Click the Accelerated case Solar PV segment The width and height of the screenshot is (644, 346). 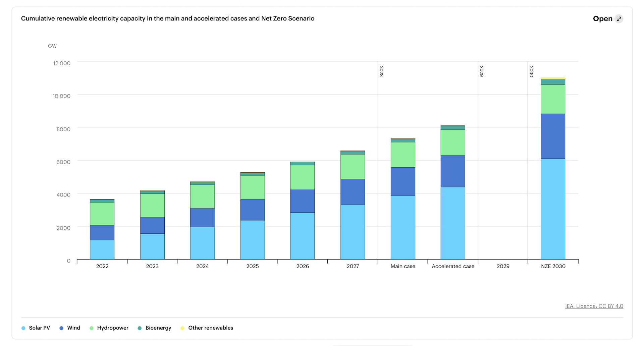453,223
